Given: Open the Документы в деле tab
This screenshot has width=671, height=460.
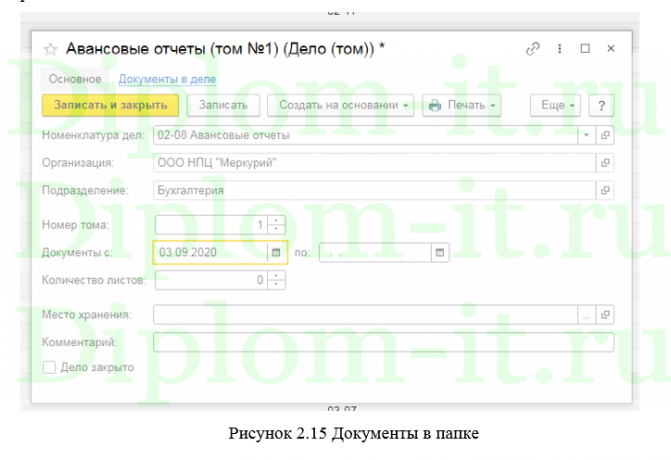Looking at the screenshot, I should (167, 79).
